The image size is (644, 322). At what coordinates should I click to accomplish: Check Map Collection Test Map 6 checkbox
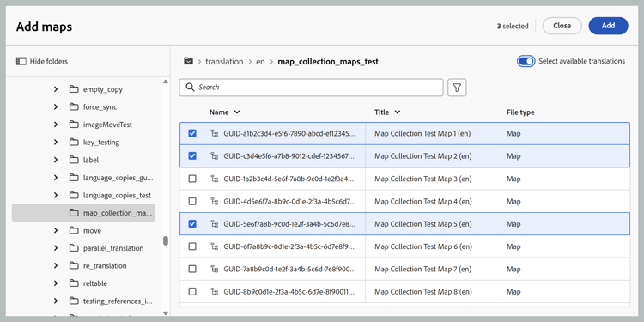pos(192,246)
